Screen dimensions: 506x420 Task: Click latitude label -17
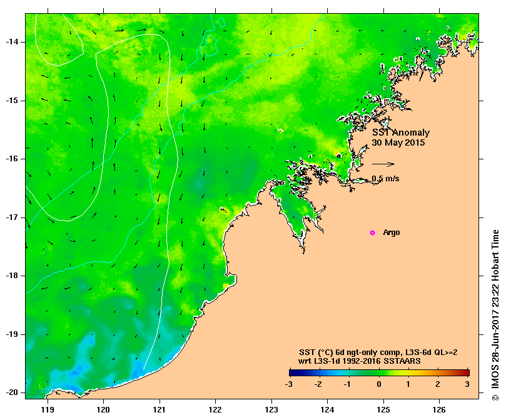12,217
